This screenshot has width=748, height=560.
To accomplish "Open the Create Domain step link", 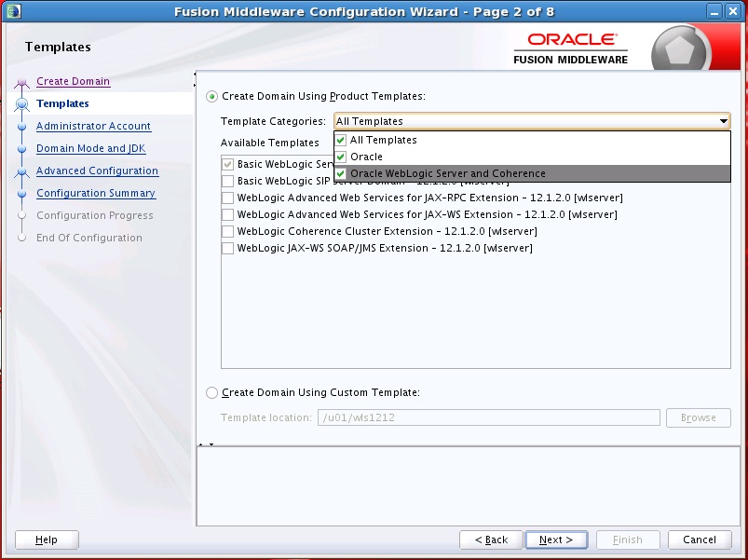I will point(73,82).
